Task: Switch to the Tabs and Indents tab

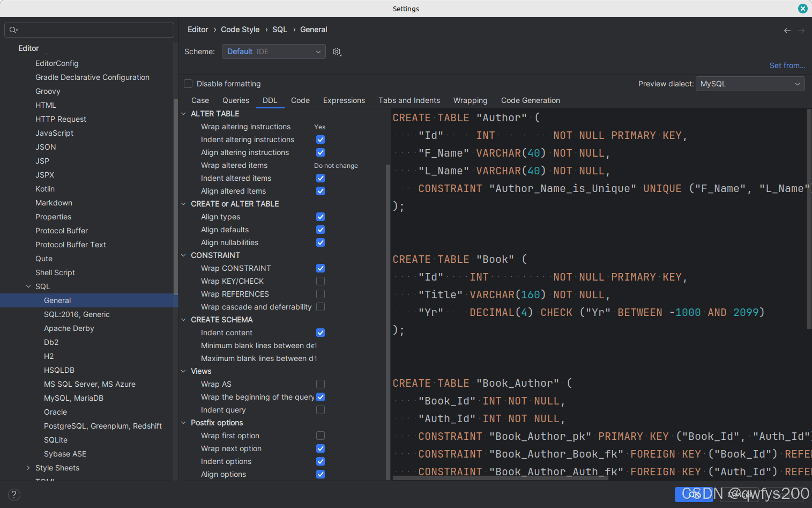Action: [x=409, y=100]
